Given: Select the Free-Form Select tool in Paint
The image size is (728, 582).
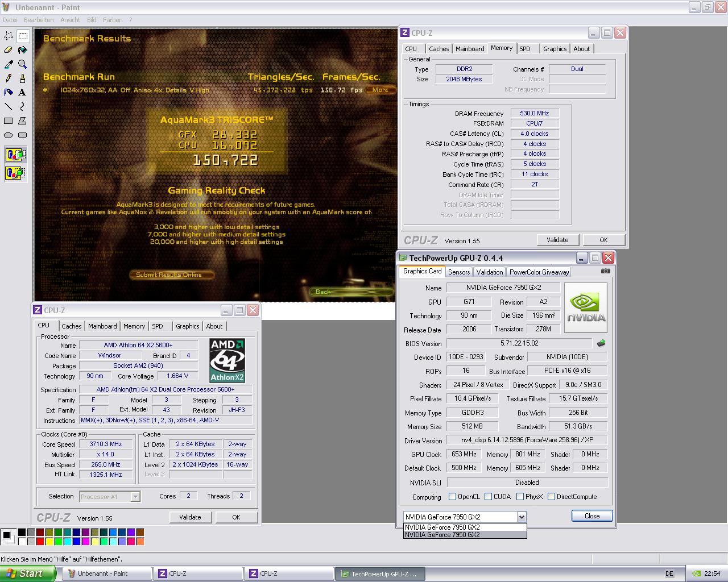Looking at the screenshot, I should click(9, 35).
